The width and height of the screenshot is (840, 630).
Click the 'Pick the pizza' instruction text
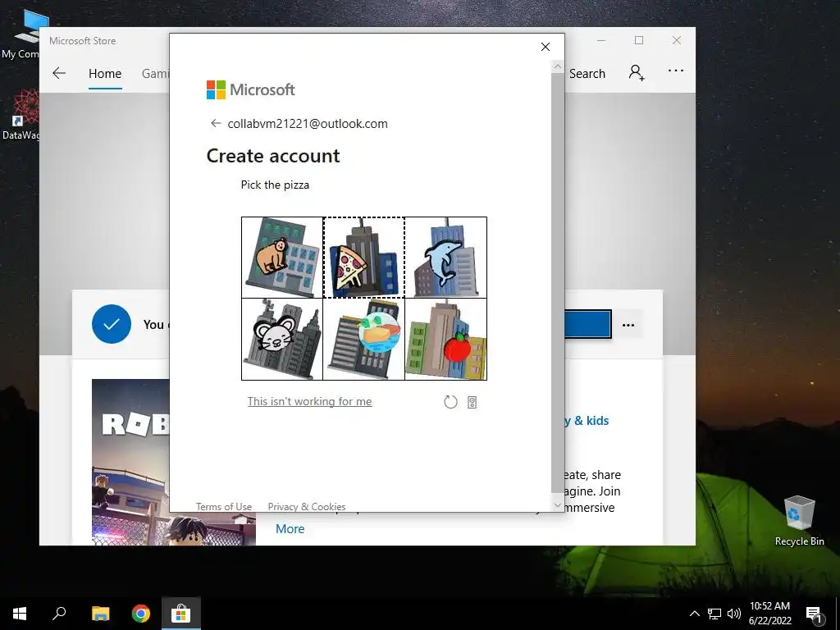click(x=275, y=185)
